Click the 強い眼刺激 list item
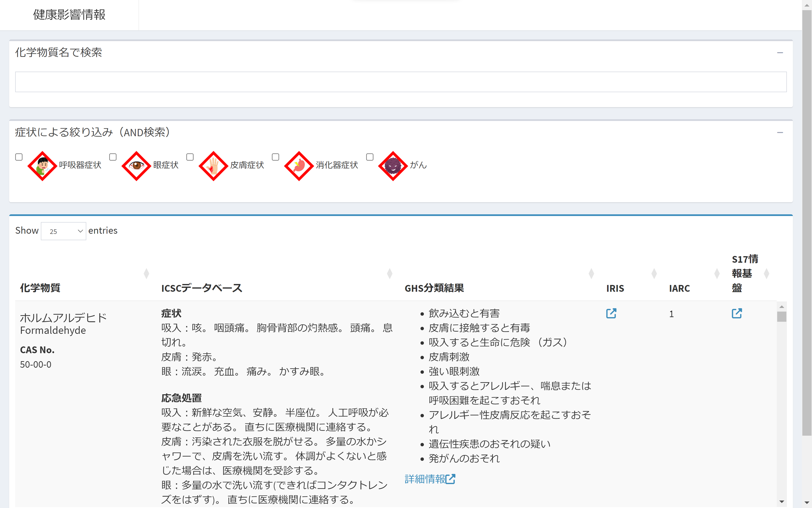The image size is (812, 508). click(x=454, y=372)
